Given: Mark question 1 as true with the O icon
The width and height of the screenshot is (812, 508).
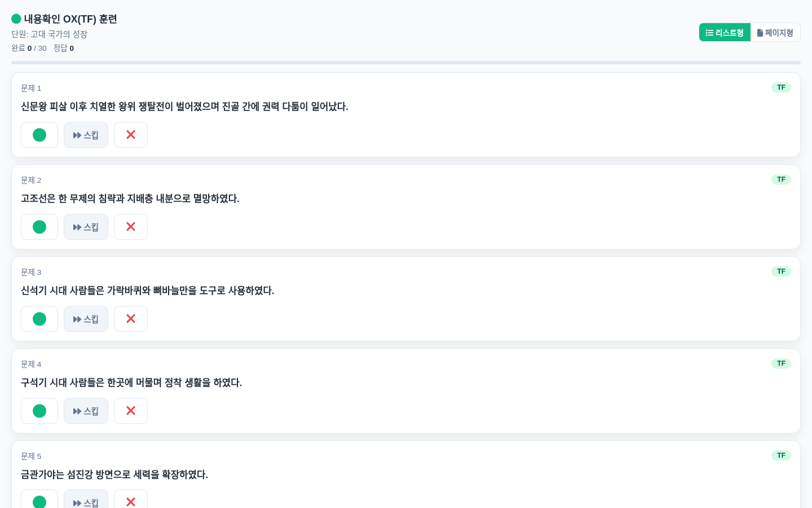Looking at the screenshot, I should pos(39,135).
